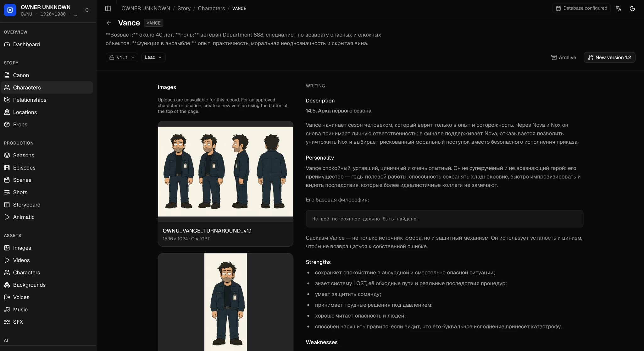Create New version 1.2
Image resolution: width=644 pixels, height=351 pixels.
pyautogui.click(x=609, y=58)
